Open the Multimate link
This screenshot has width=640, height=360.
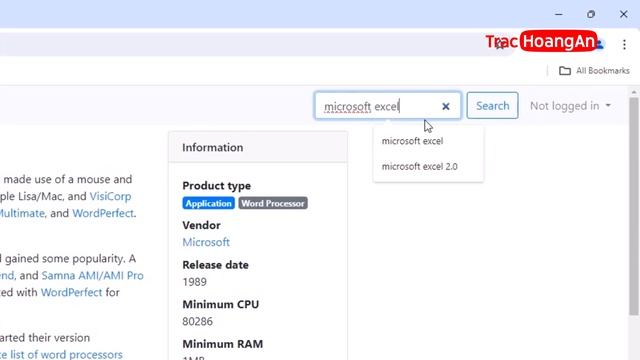[x=22, y=213]
